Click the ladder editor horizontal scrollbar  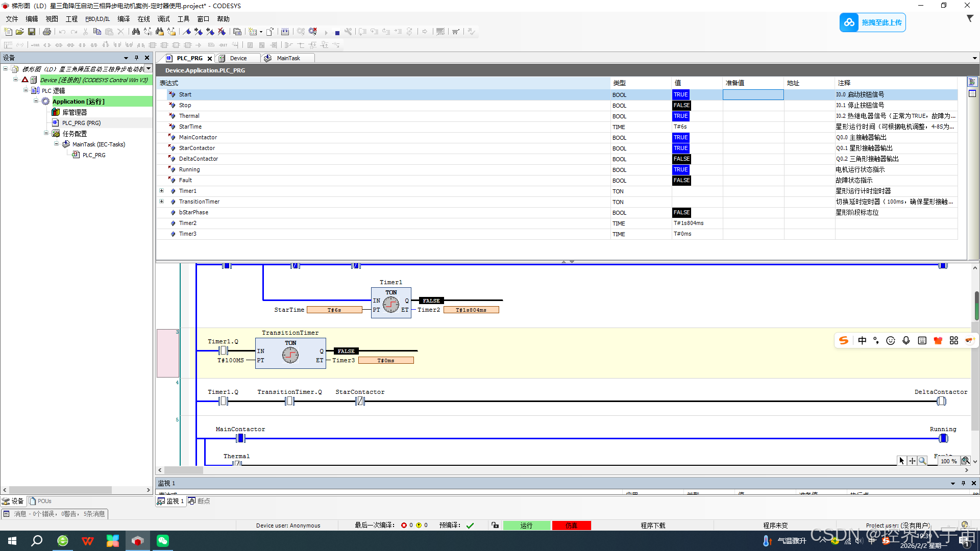point(184,470)
